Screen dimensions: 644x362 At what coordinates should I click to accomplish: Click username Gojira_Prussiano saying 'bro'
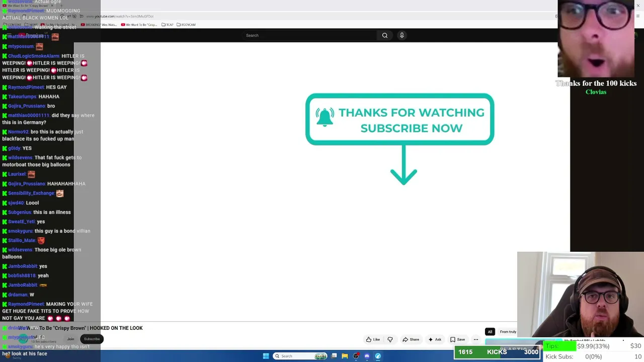tap(26, 106)
